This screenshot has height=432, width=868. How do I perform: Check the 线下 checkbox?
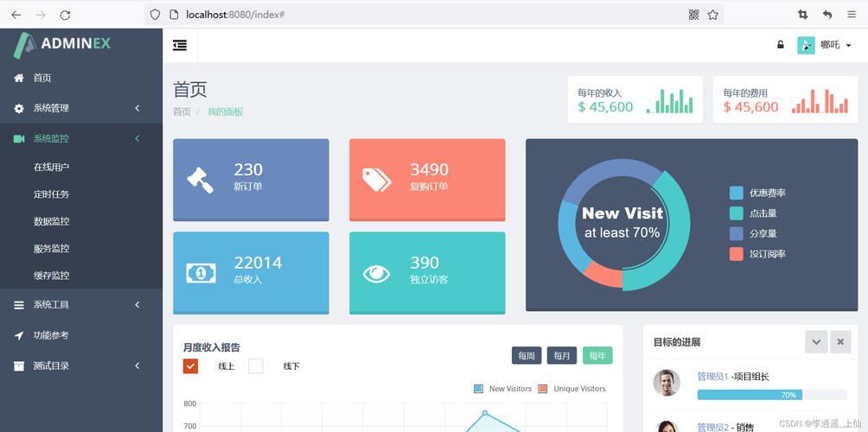pyautogui.click(x=256, y=366)
